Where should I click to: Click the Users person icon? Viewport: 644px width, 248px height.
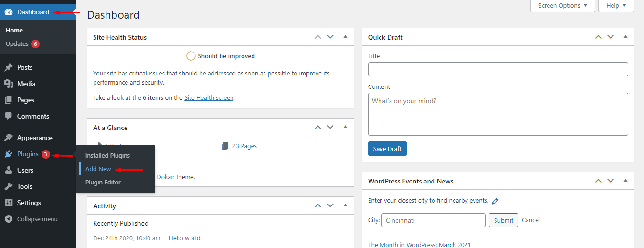[x=9, y=170]
